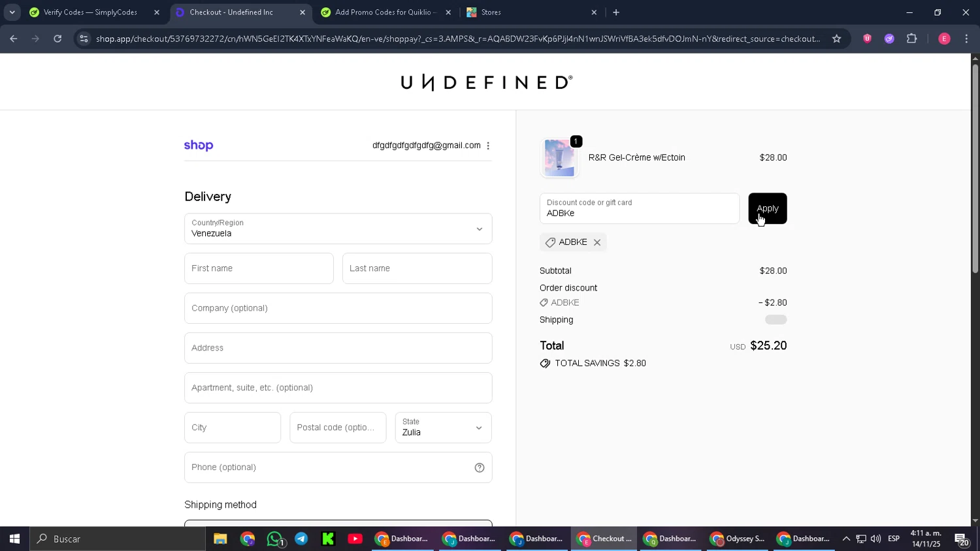Click the Shipping method heading
980x551 pixels.
pyautogui.click(x=220, y=505)
